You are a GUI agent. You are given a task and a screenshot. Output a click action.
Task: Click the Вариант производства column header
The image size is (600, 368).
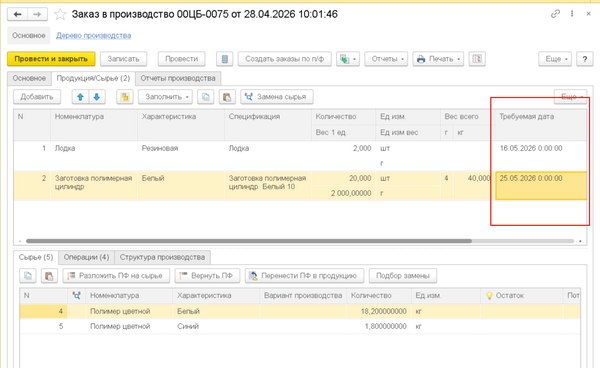point(303,295)
